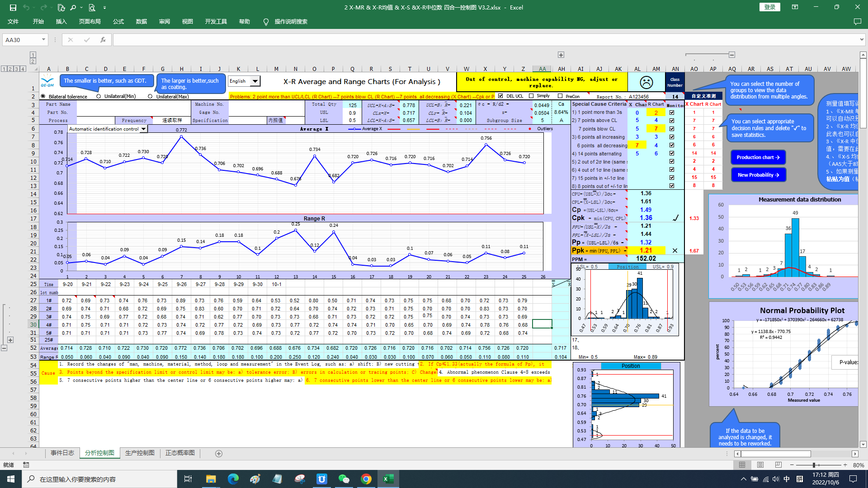Toggle the DEL UCL checkbox

pyautogui.click(x=500, y=96)
